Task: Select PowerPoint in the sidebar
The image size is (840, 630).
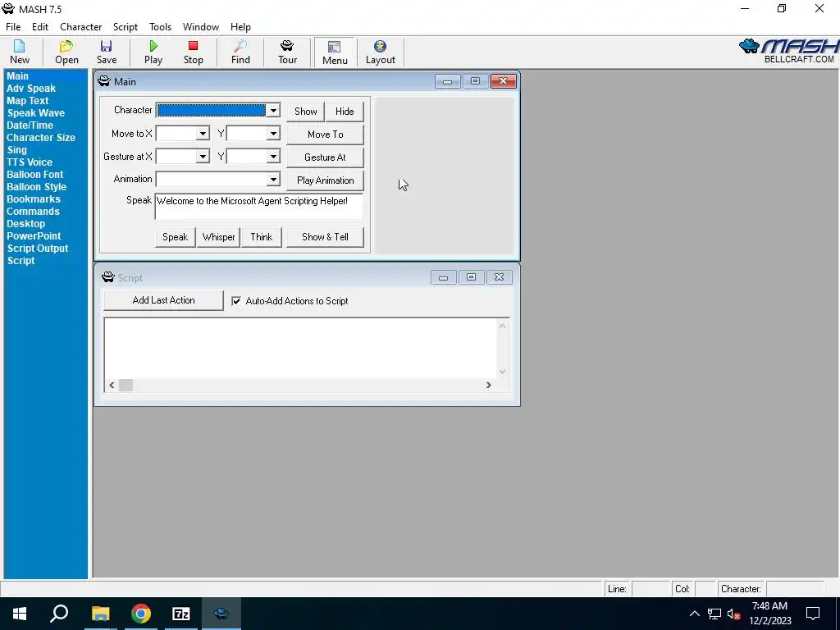Action: click(34, 236)
